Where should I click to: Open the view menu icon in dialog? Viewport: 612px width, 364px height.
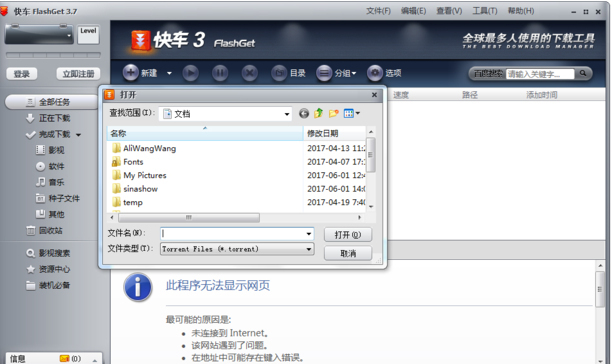click(351, 114)
